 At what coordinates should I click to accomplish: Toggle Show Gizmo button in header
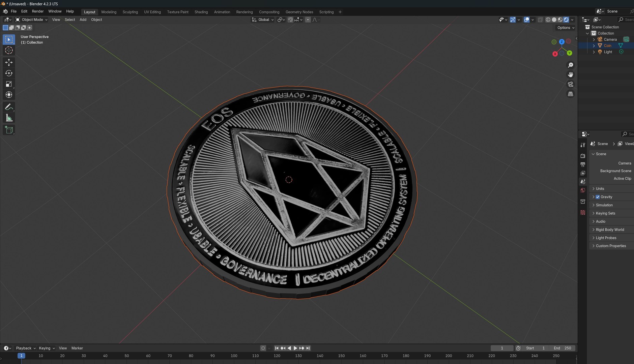click(513, 20)
